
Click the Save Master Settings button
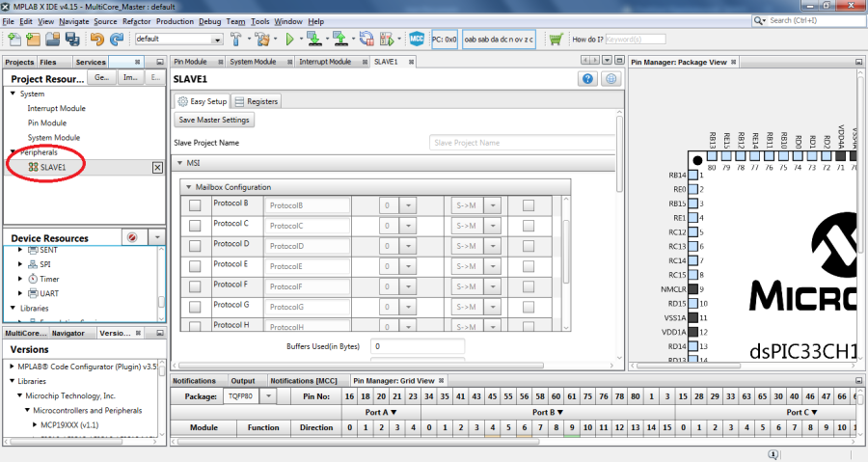214,121
